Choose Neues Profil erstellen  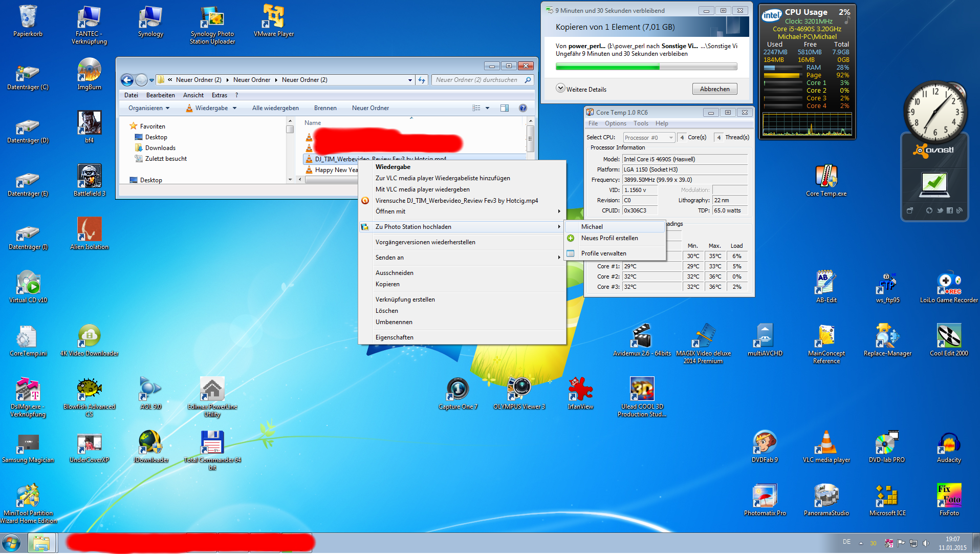pos(609,238)
